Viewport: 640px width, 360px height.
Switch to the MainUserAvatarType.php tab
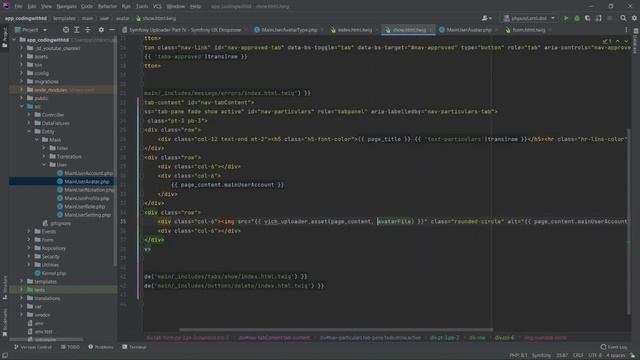288,30
